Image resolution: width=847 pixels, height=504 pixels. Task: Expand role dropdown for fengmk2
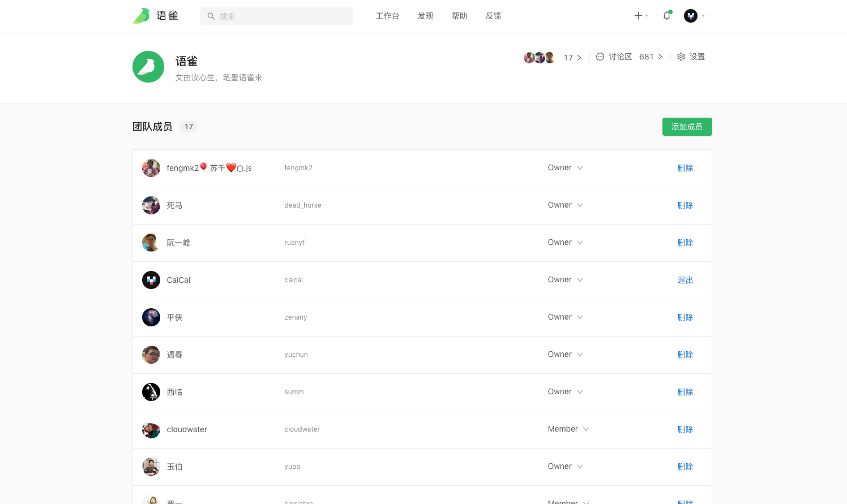point(579,168)
